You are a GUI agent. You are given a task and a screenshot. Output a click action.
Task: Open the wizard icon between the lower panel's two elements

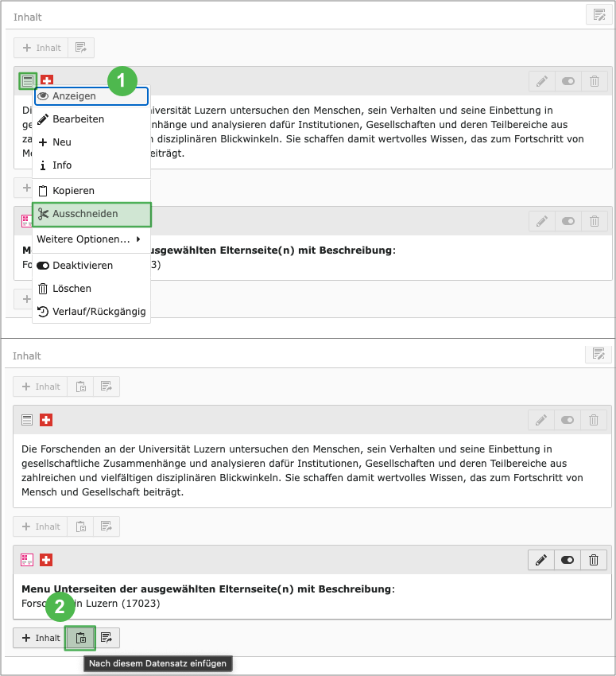[x=106, y=526]
